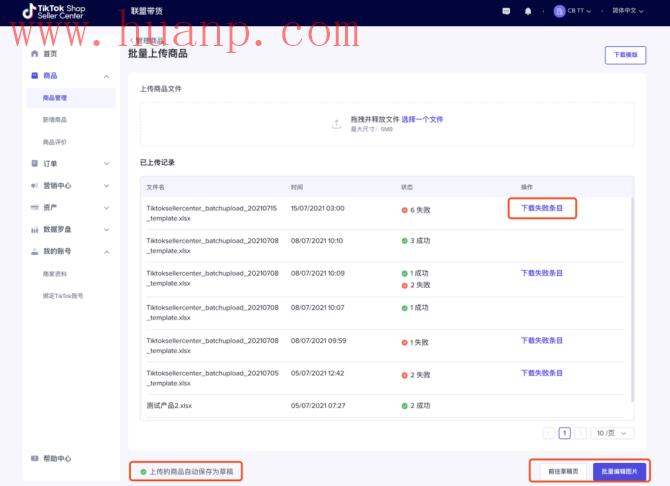This screenshot has width=670, height=486.
Task: Click the 2 成功 status in last row
Action: pos(416,406)
